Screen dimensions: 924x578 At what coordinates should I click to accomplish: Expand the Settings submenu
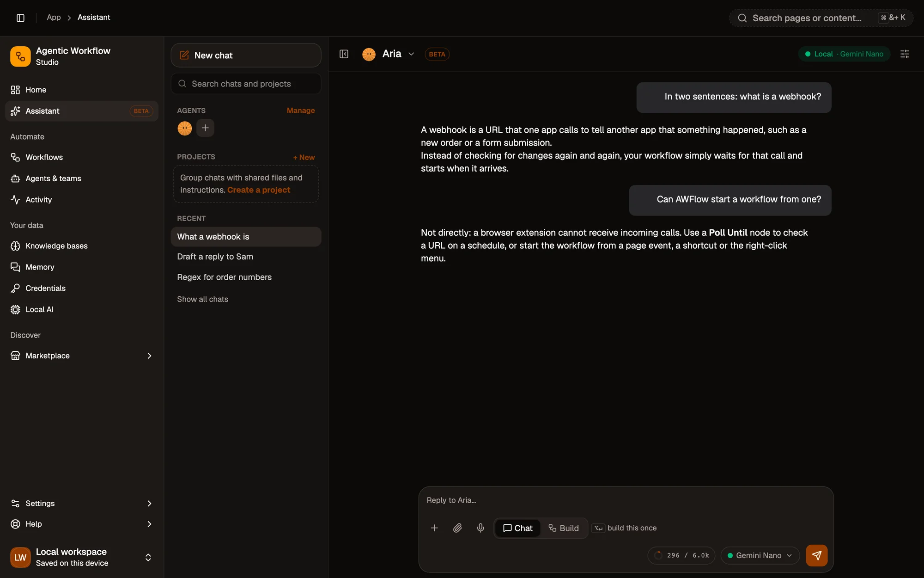(x=149, y=504)
